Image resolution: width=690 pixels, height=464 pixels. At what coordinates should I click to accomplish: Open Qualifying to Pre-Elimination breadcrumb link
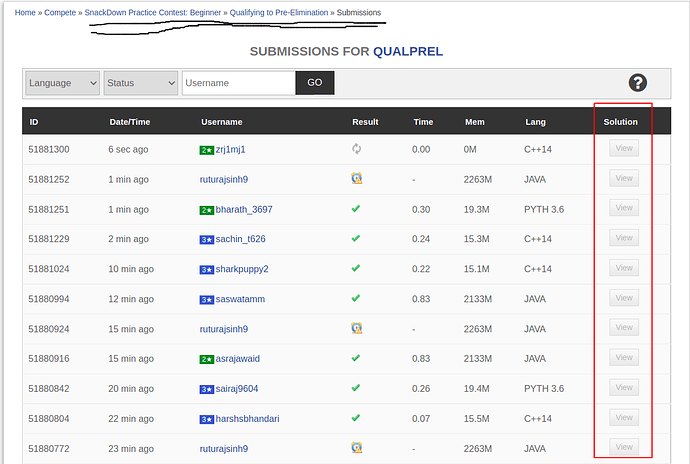(x=279, y=12)
